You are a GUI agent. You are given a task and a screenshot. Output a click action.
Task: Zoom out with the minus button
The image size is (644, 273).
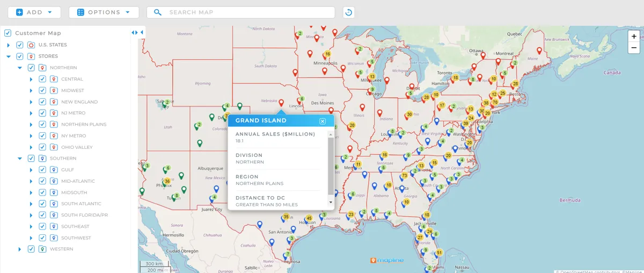[x=634, y=48]
